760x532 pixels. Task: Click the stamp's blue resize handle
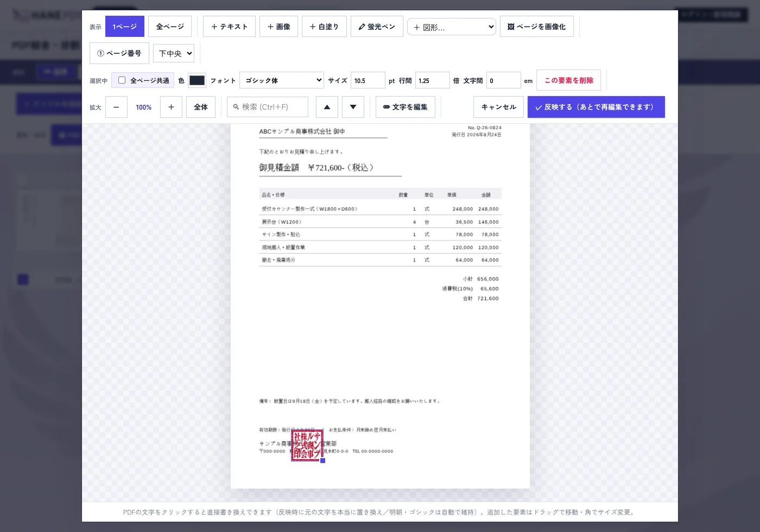tap(322, 460)
